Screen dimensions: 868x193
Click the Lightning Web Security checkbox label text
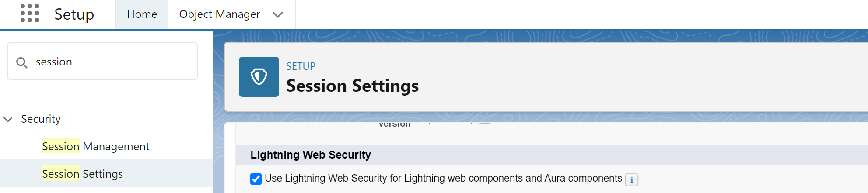(x=443, y=179)
